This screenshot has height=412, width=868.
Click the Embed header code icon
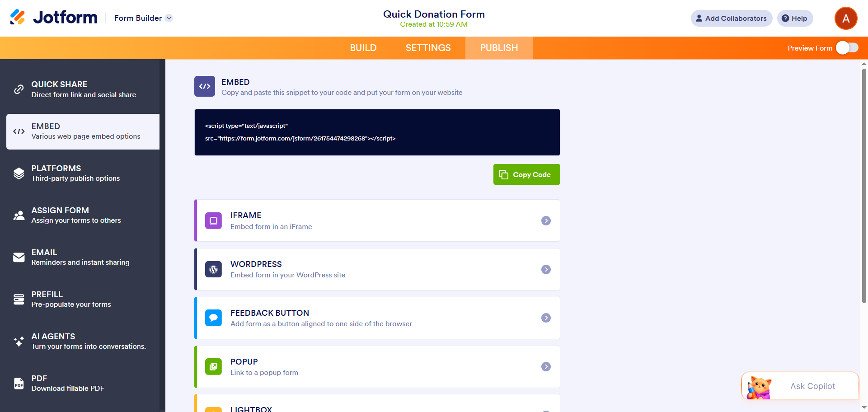pos(205,86)
